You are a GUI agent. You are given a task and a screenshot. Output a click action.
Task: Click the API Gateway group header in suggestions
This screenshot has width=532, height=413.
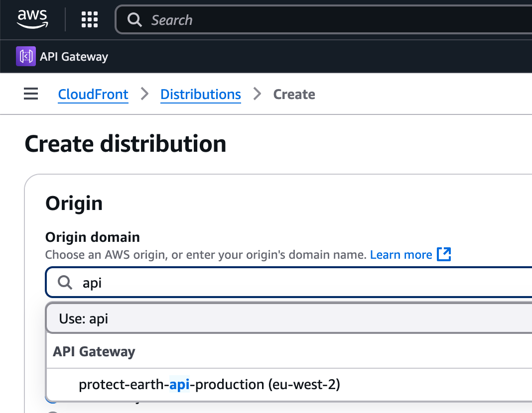[x=94, y=351]
